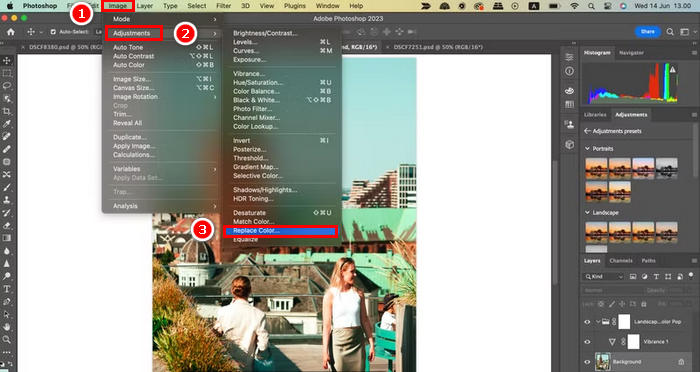Select the Blur tool droplet icon
This screenshot has width=700, height=372.
[7, 251]
